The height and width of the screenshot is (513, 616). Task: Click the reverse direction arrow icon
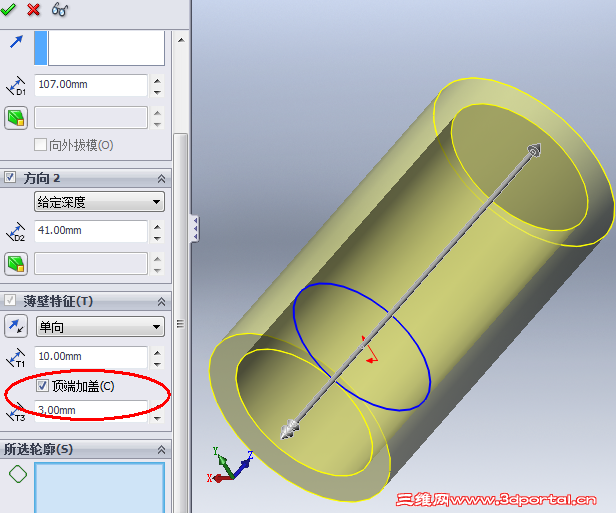pos(16,42)
